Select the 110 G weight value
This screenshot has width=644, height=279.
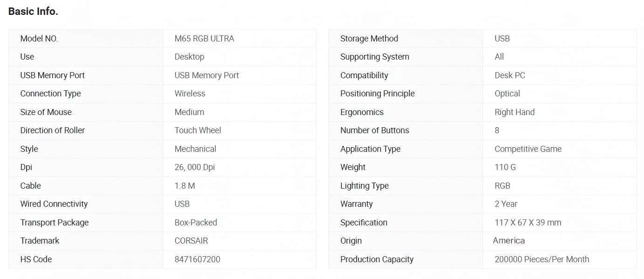505,167
